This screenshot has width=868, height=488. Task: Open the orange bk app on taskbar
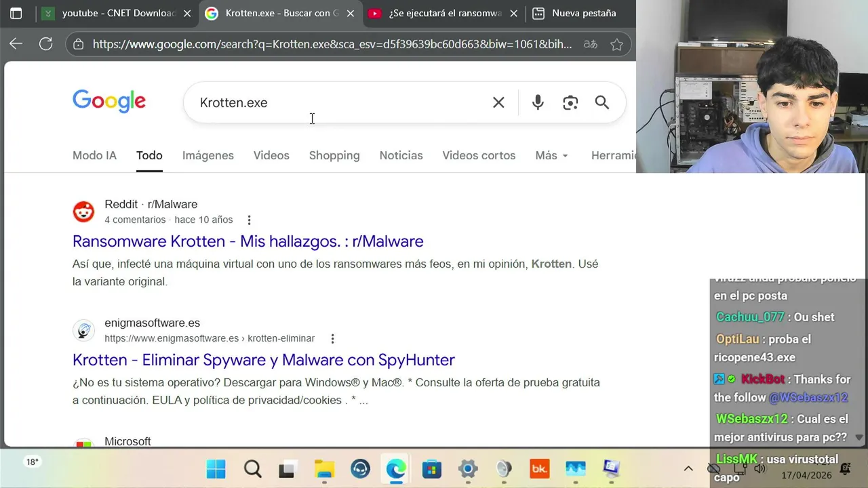[539, 468]
